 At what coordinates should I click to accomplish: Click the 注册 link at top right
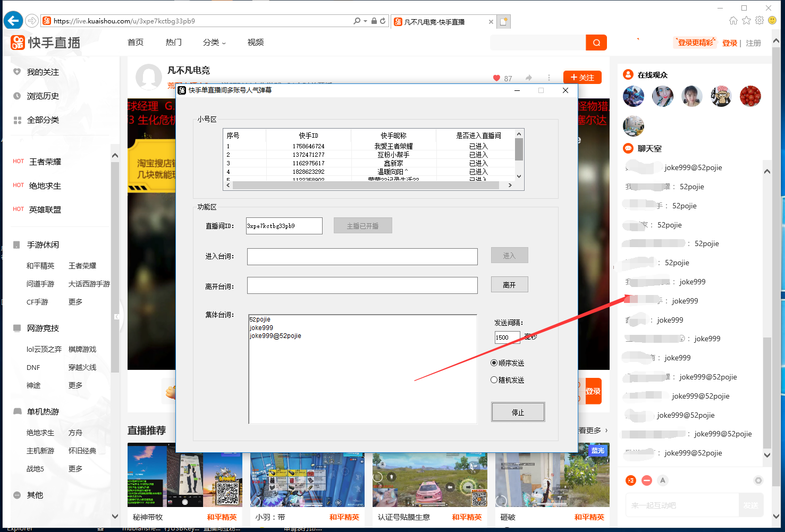point(753,43)
